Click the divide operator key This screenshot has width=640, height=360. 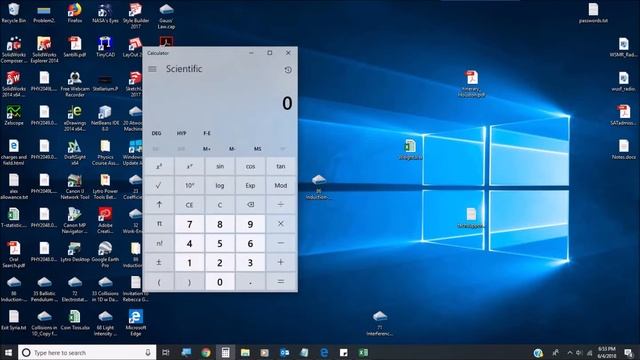coord(281,204)
